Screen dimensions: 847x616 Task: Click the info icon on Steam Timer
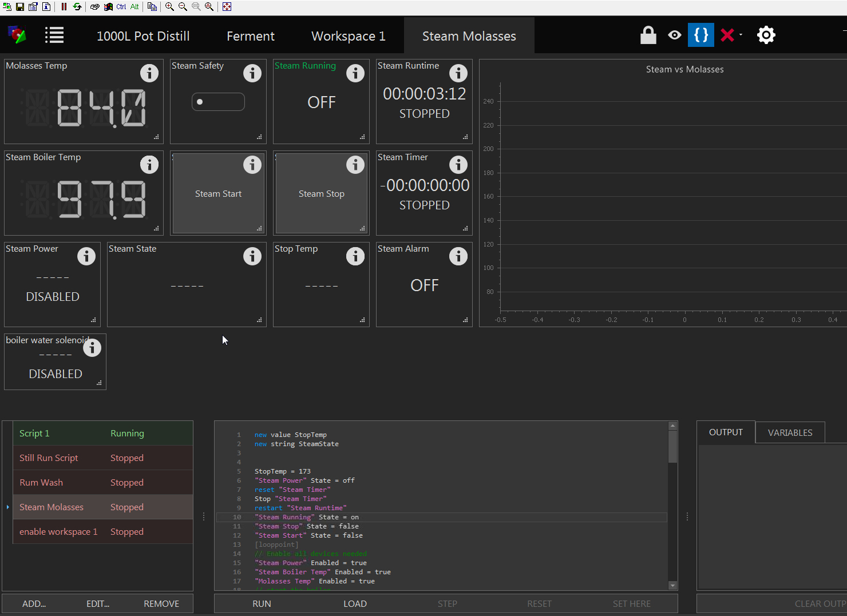[x=458, y=165]
